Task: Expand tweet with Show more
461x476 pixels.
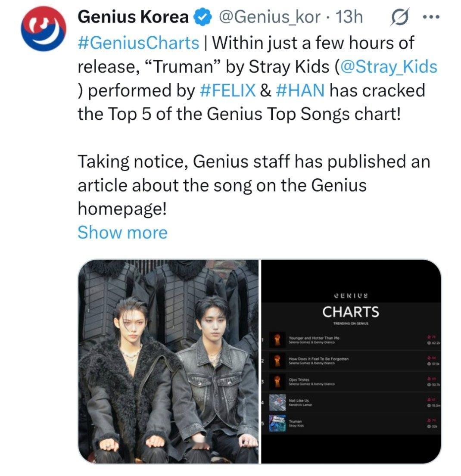Action: [122, 233]
